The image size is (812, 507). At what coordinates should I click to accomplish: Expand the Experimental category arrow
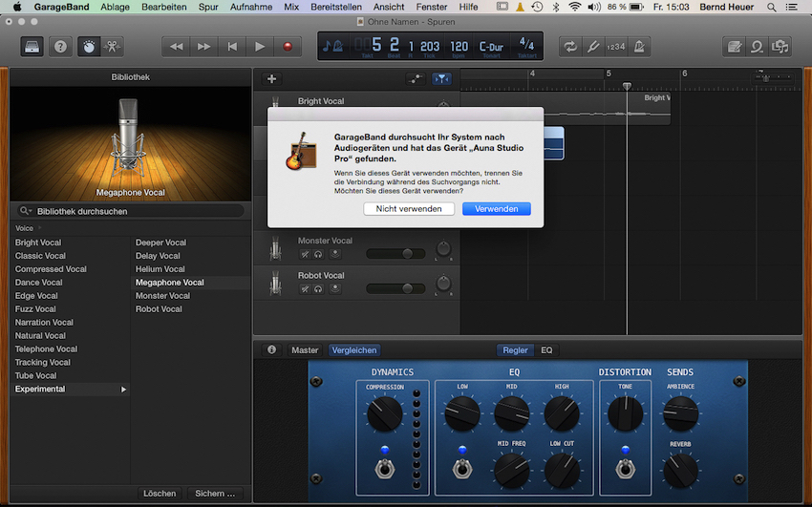[x=123, y=389]
